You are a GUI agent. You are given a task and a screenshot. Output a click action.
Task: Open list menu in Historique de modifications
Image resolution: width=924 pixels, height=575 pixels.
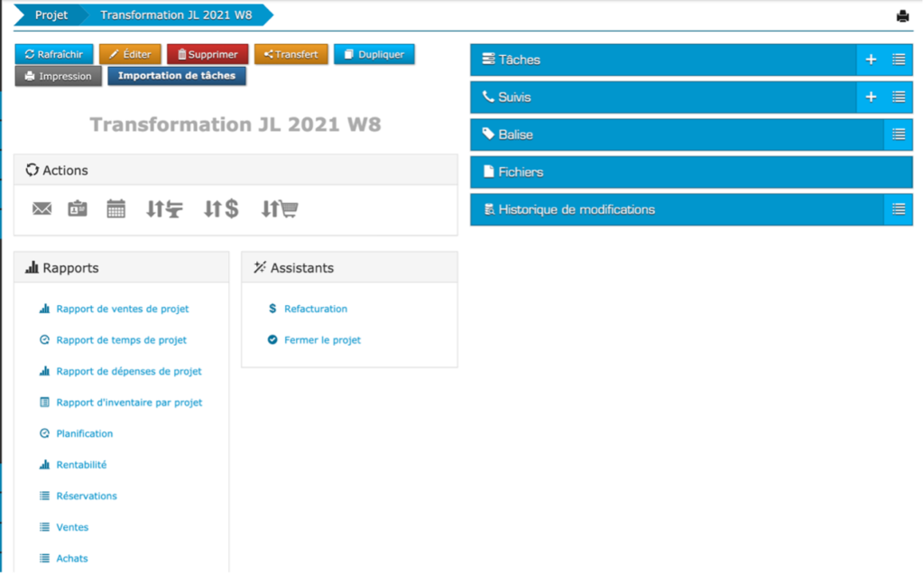tap(899, 209)
